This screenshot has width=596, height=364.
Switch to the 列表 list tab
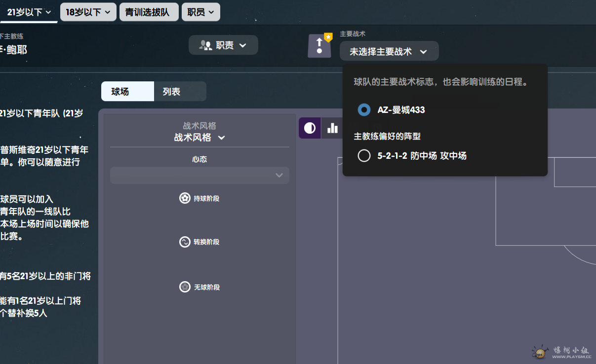tap(180, 91)
